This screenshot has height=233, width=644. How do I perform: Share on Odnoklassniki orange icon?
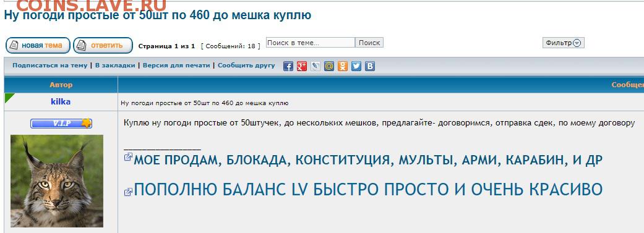tap(343, 66)
